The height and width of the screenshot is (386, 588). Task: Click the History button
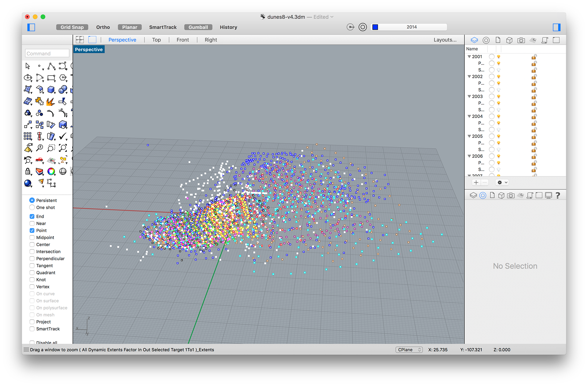point(228,27)
